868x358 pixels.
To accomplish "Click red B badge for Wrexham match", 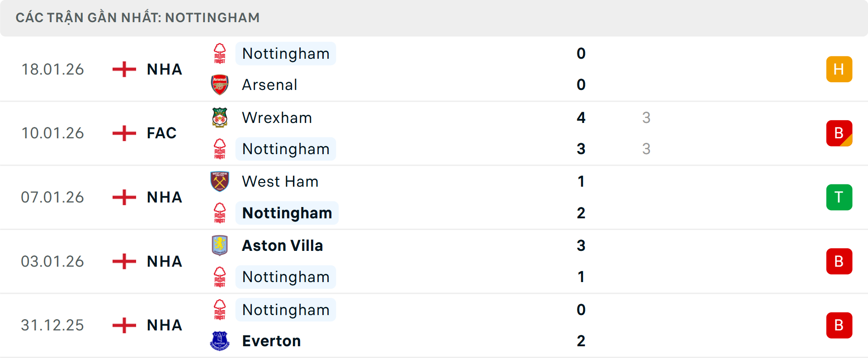I will [x=839, y=133].
